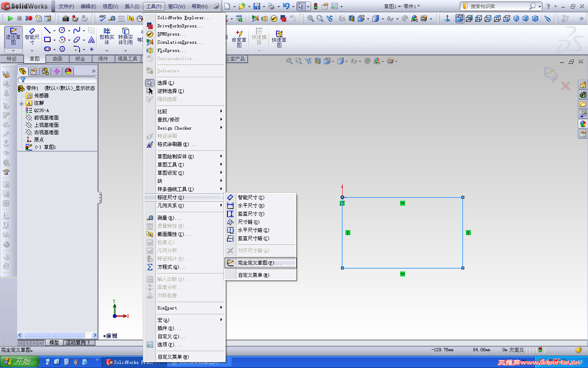The height and width of the screenshot is (368, 588).
Task: Click the 开始 Start button
Action: pyautogui.click(x=19, y=362)
